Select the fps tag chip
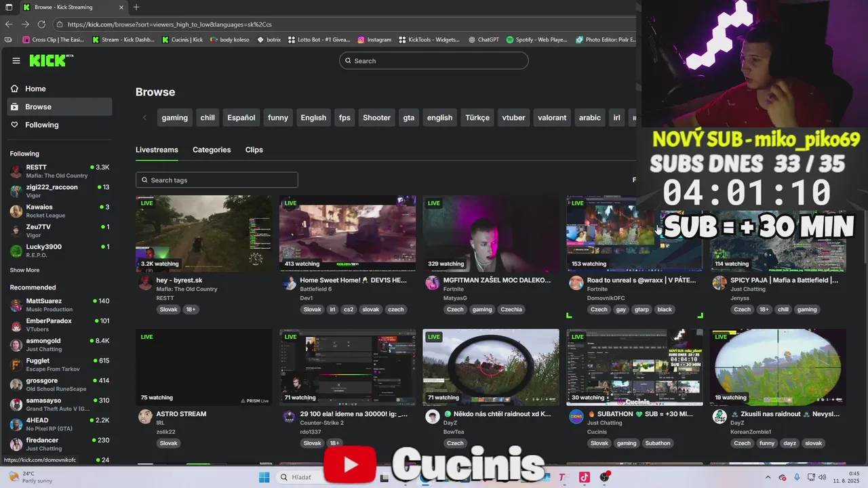Screen dimensions: 868x488 coord(344,117)
